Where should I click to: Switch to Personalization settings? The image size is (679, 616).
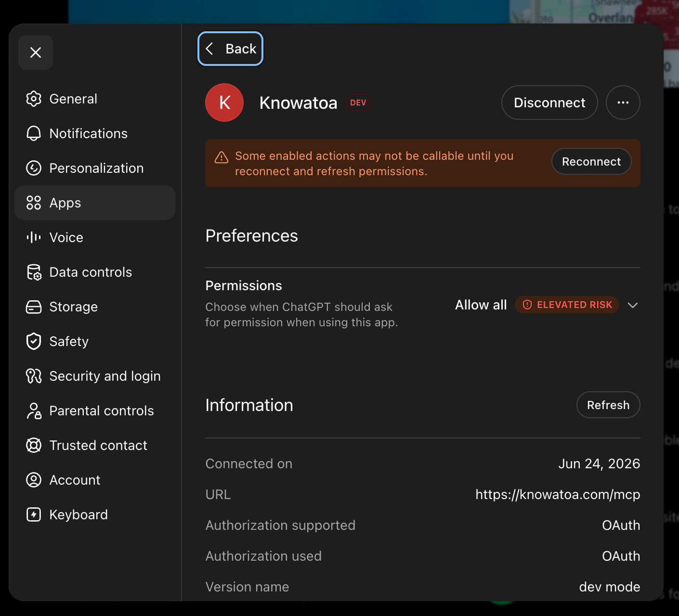coord(95,168)
